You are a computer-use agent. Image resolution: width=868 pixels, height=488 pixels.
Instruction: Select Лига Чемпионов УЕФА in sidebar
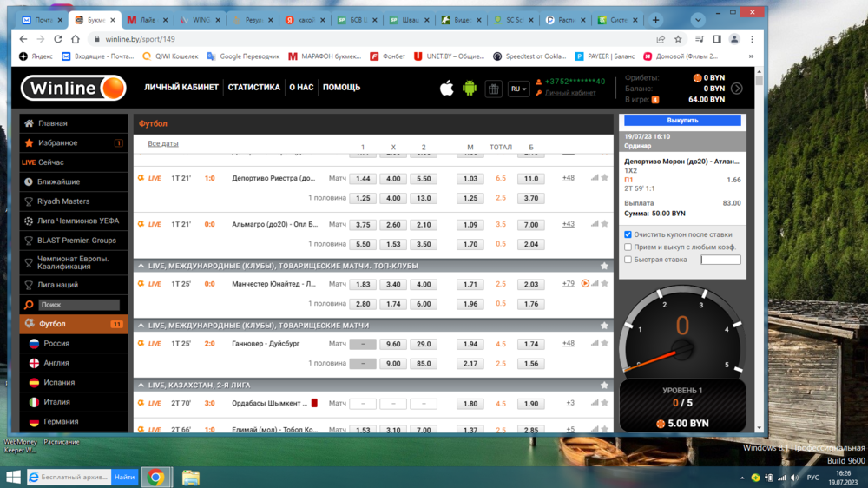[78, 221]
